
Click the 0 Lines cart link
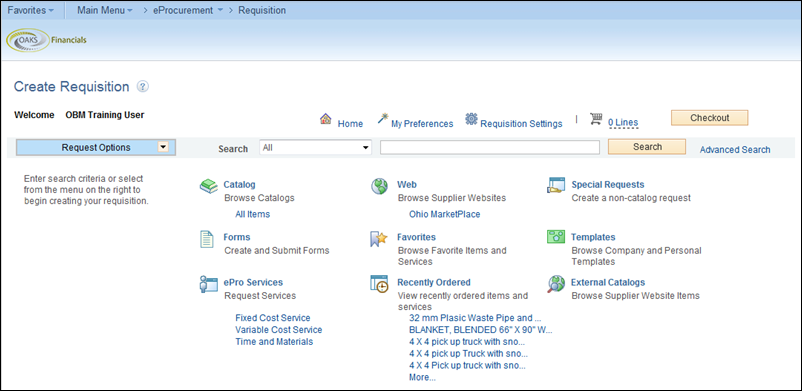pyautogui.click(x=622, y=123)
